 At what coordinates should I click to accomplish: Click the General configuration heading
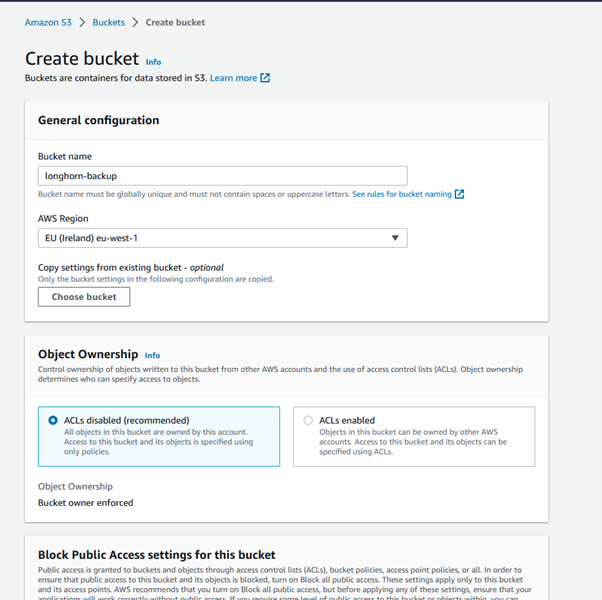point(99,120)
